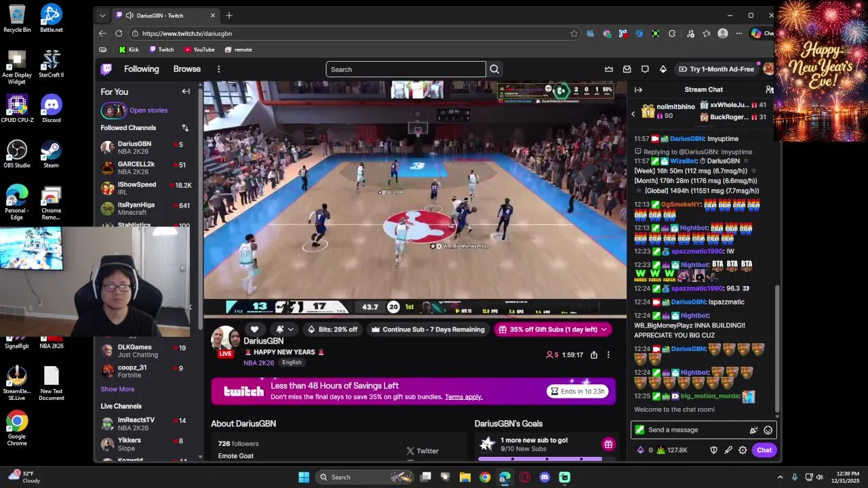Click the Twitch home logo icon
This screenshot has height=488, width=868.
[106, 69]
